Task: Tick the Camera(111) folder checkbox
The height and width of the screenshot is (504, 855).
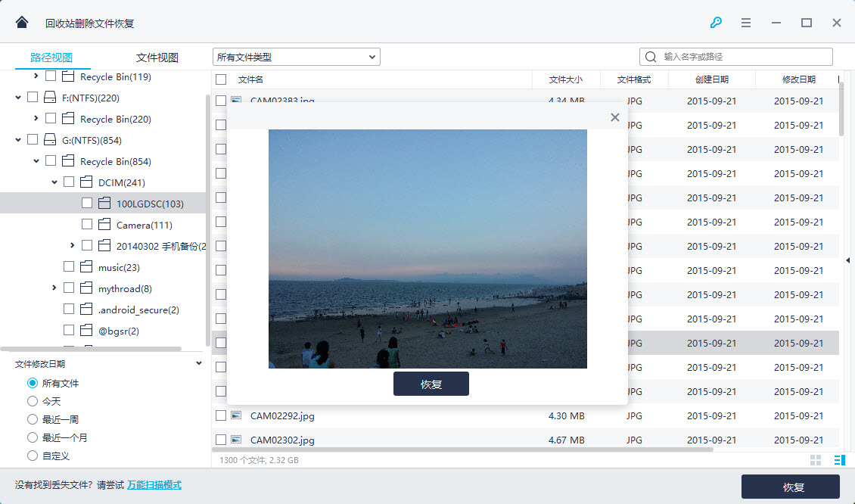Action: point(87,225)
